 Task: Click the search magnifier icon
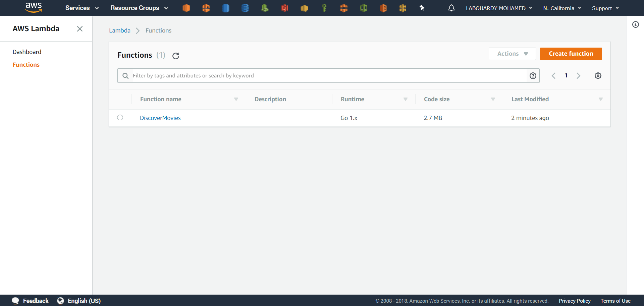(125, 76)
